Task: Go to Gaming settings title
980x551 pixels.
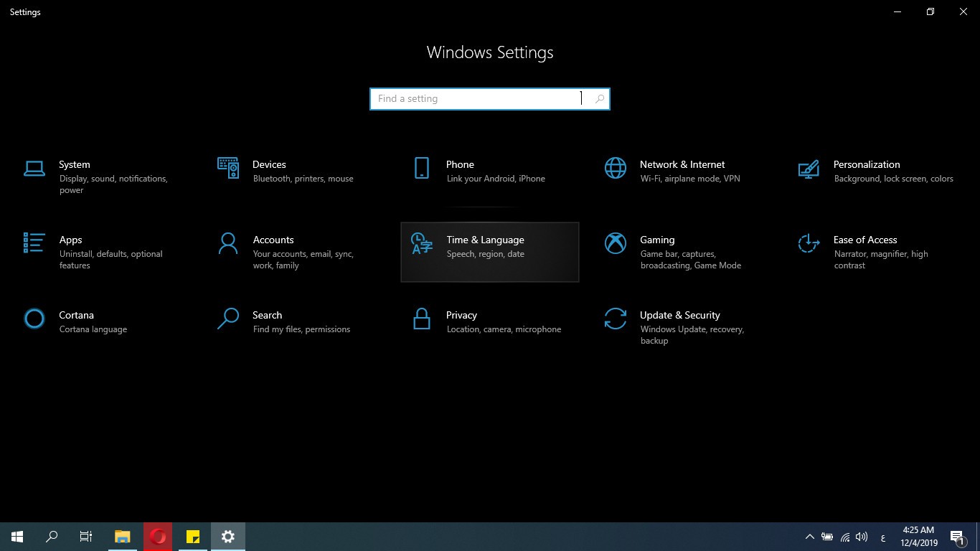Action: [x=657, y=240]
